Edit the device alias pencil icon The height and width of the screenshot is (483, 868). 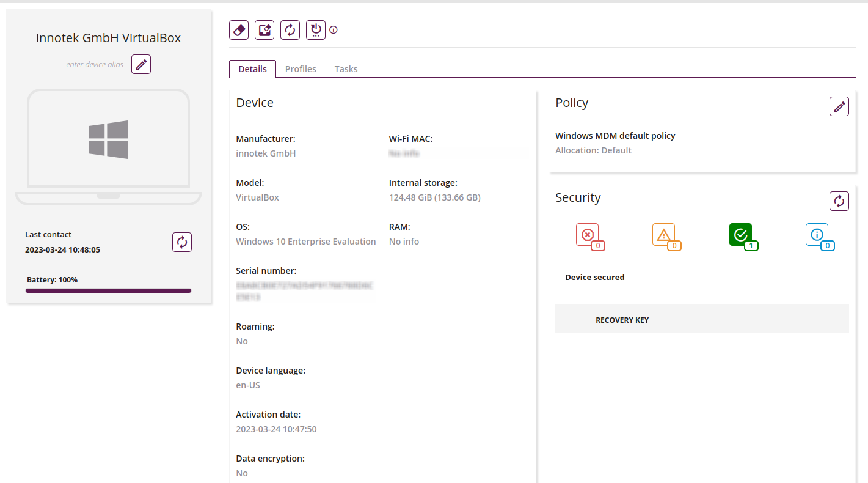click(x=141, y=64)
